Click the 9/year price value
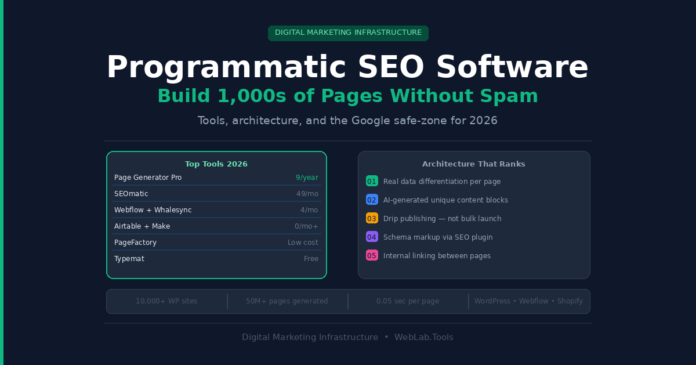 307,178
